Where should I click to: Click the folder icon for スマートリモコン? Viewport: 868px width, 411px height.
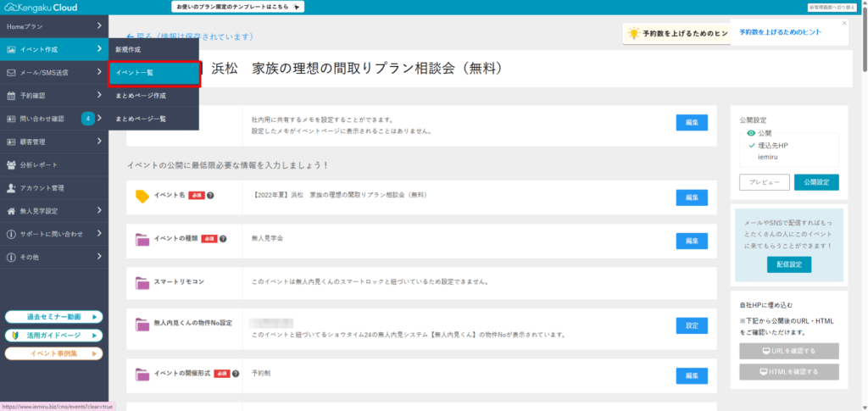point(142,283)
